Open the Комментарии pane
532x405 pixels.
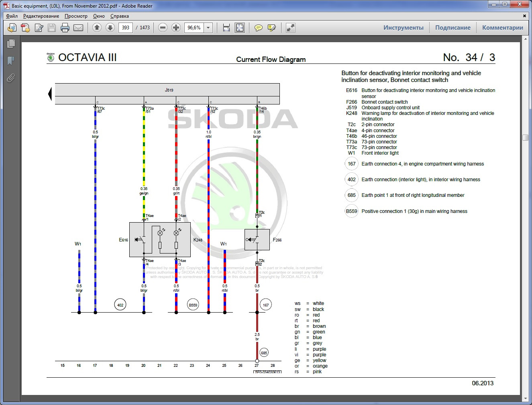(503, 28)
